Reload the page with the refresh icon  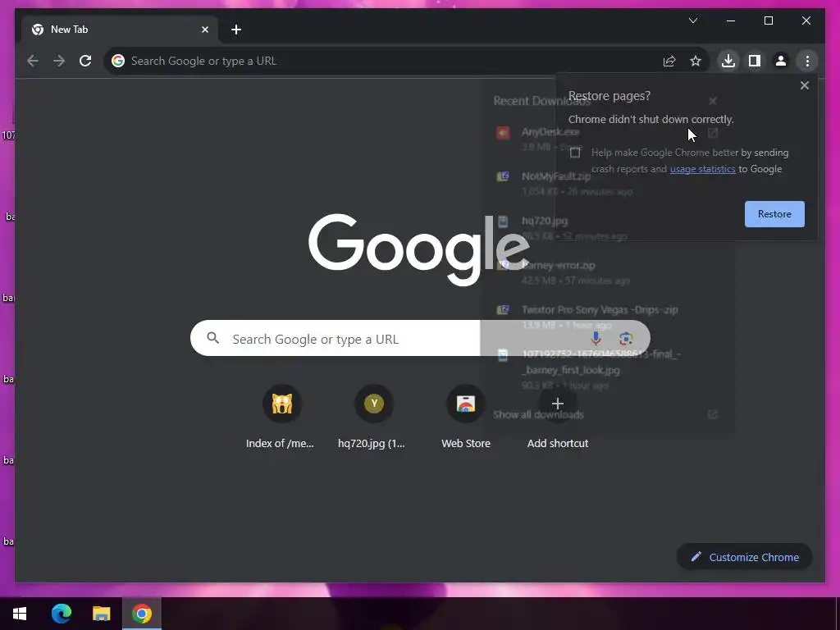pos(85,61)
